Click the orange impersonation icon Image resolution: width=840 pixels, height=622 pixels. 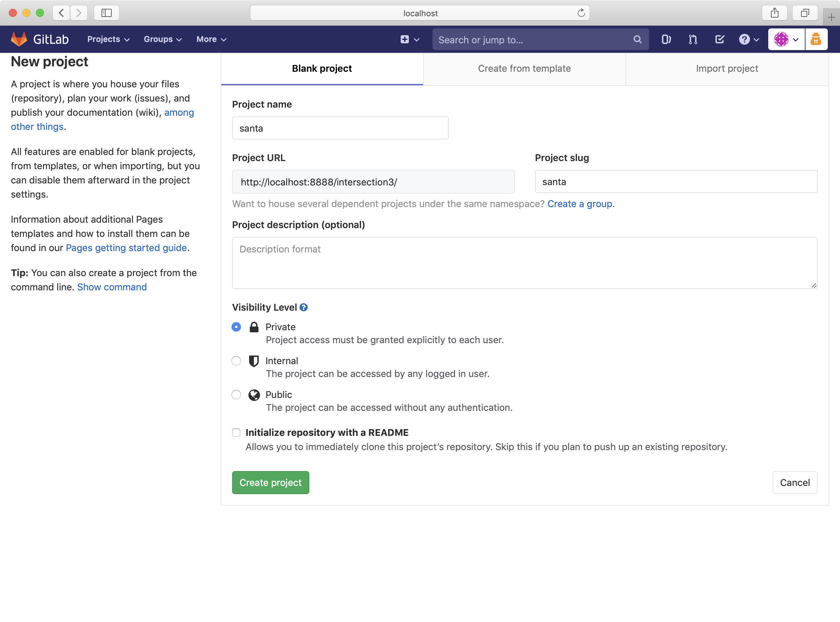click(816, 39)
